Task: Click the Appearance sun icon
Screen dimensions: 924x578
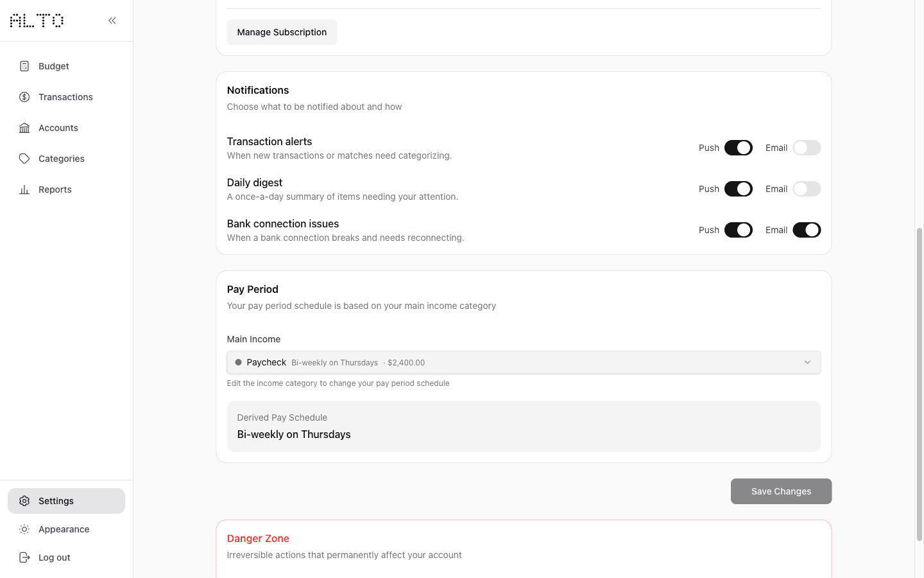Action: coord(24,529)
